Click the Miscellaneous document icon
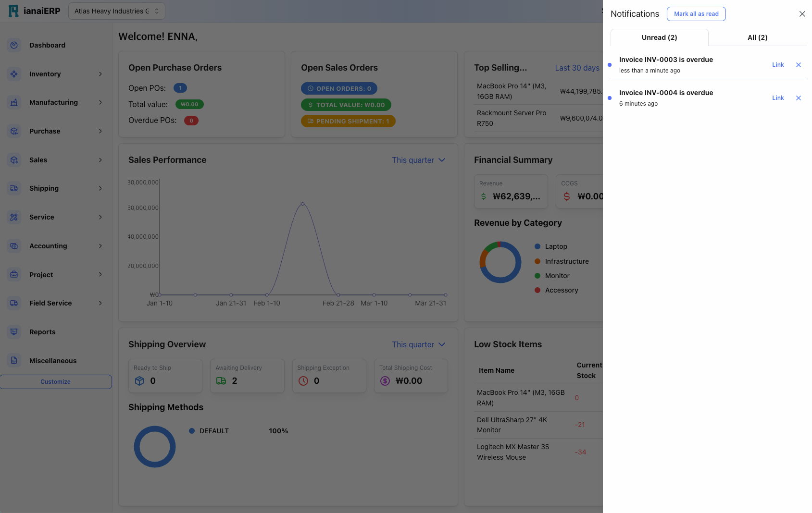The width and height of the screenshot is (812, 513). 14,361
